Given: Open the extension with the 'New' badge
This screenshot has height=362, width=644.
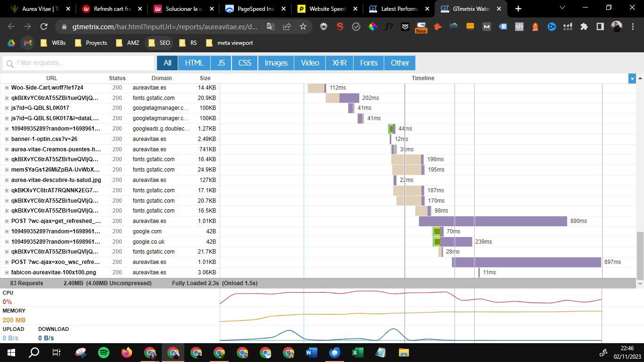Looking at the screenshot, I should point(421,28).
